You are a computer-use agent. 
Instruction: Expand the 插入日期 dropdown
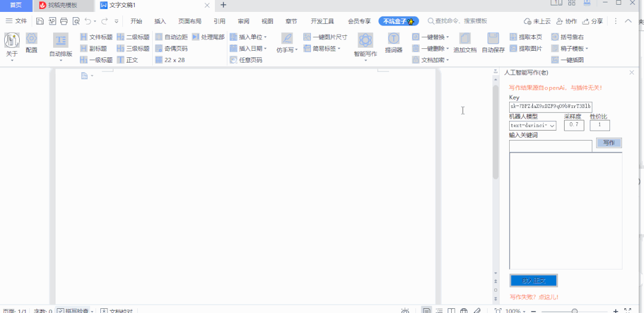click(265, 48)
